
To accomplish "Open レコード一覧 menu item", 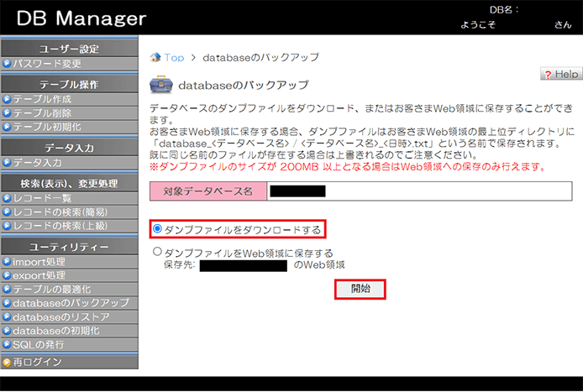I will (42, 198).
